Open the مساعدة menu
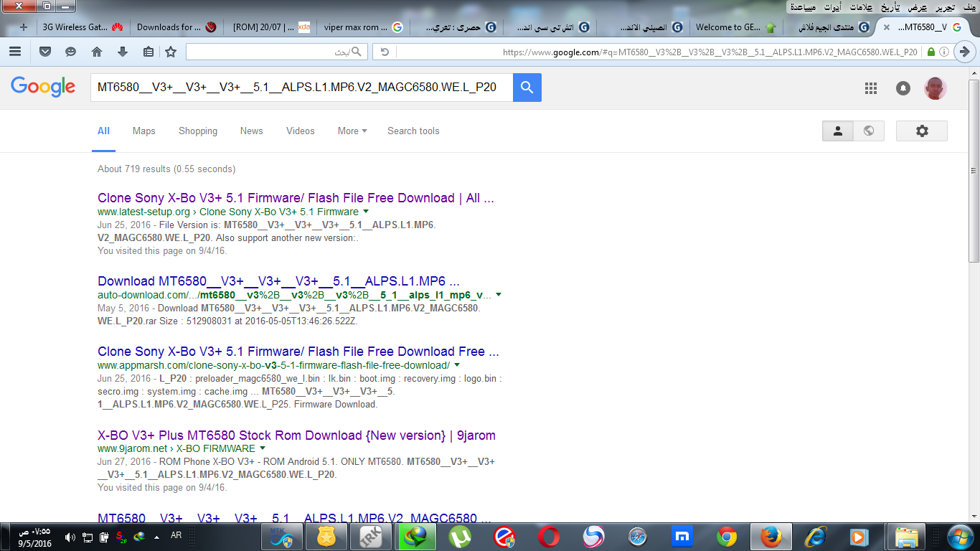This screenshot has height=551, width=980. (804, 7)
